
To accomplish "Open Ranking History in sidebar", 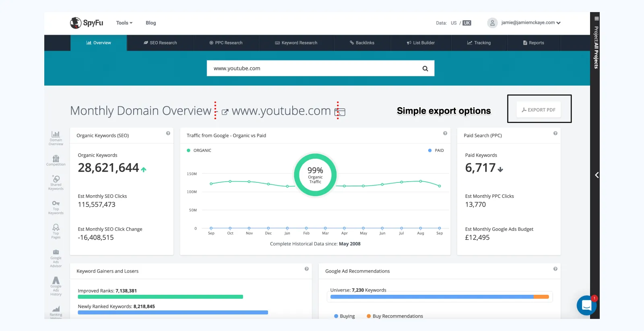I will (56, 312).
